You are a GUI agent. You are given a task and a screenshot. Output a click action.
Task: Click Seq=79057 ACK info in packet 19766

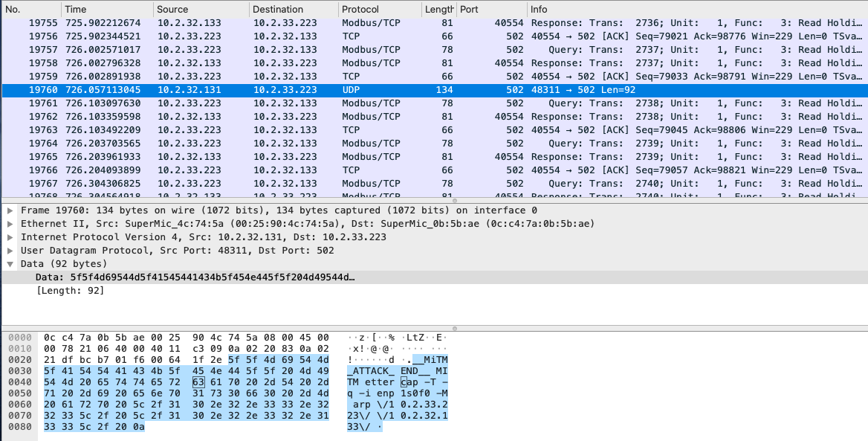click(x=698, y=170)
